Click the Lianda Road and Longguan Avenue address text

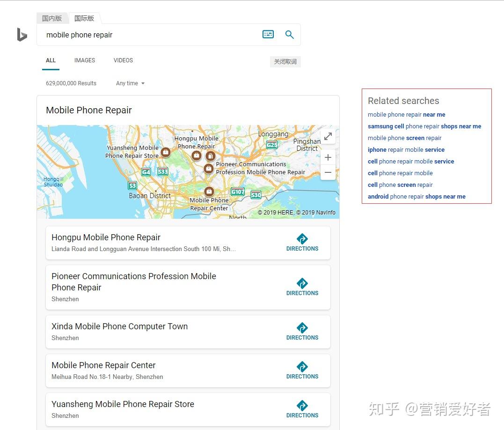tap(143, 249)
